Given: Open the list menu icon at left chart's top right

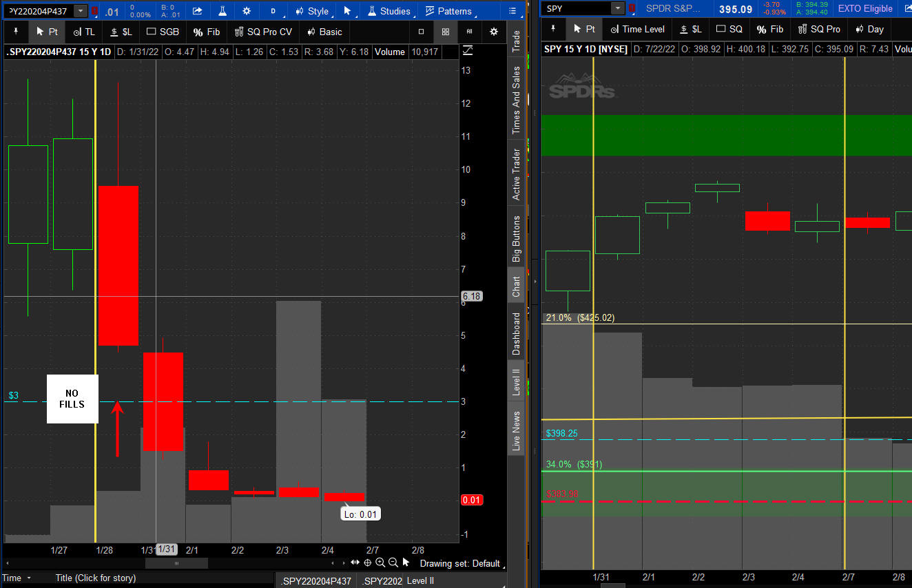Looking at the screenshot, I should point(512,11).
